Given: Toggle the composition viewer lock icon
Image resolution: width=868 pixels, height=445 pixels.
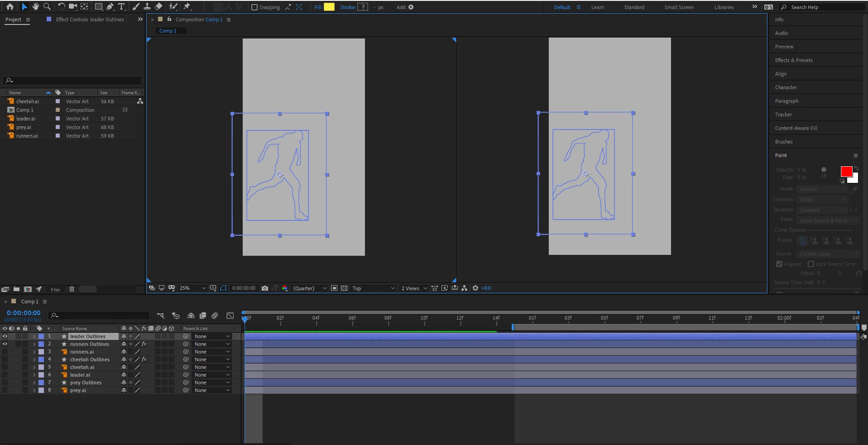Looking at the screenshot, I should click(x=169, y=19).
